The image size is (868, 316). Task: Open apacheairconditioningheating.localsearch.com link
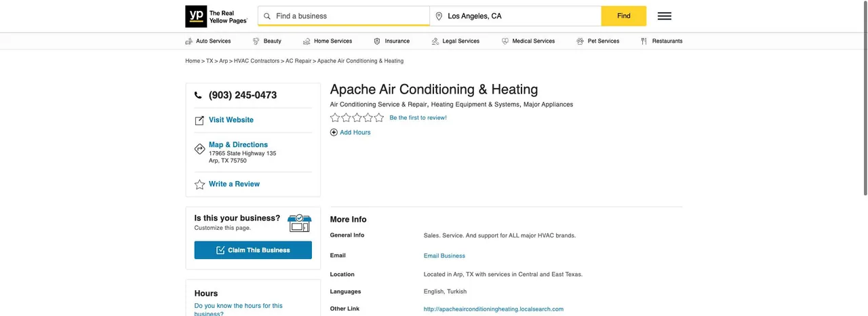494,309
